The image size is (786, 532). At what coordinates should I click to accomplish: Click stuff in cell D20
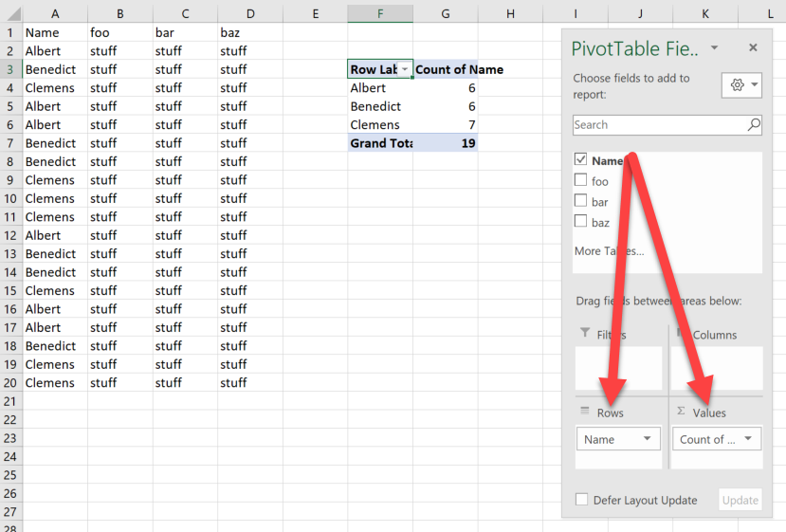(250, 383)
